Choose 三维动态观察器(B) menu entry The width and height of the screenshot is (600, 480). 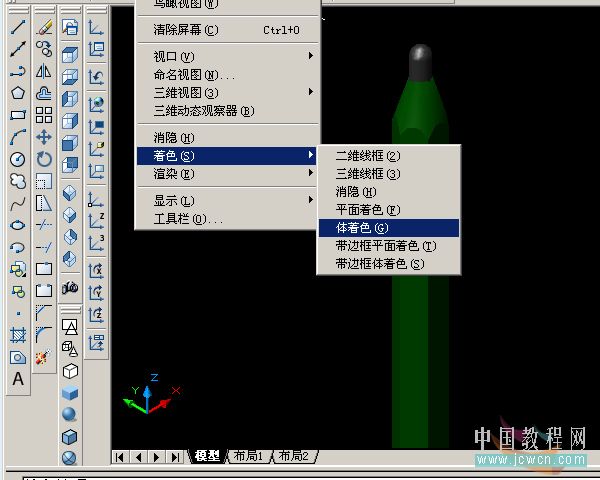click(227, 111)
